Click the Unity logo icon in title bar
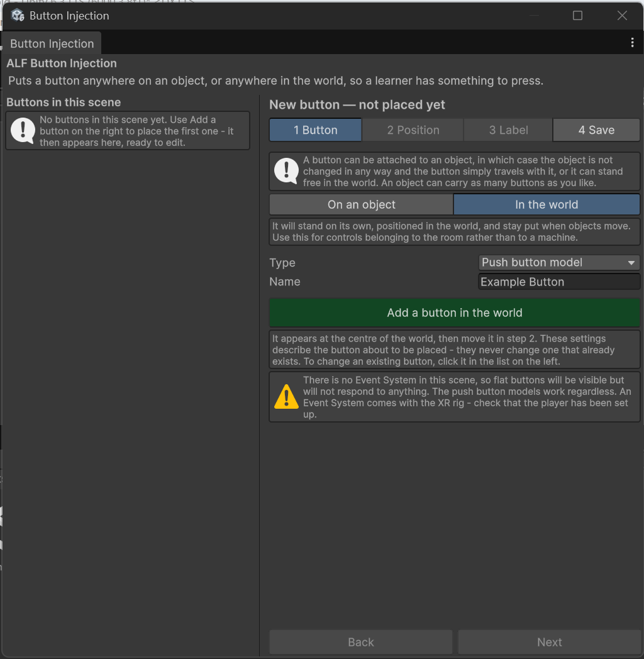Viewport: 644px width, 659px height. 18,16
